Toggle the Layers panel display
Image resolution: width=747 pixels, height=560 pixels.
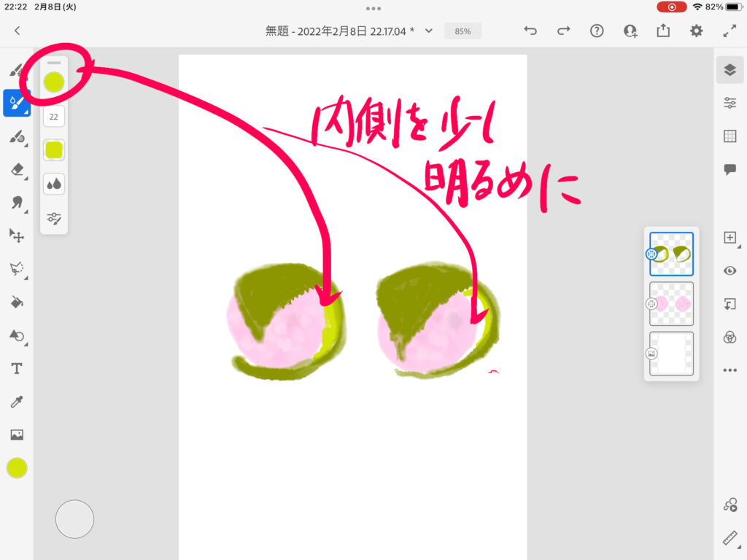729,69
